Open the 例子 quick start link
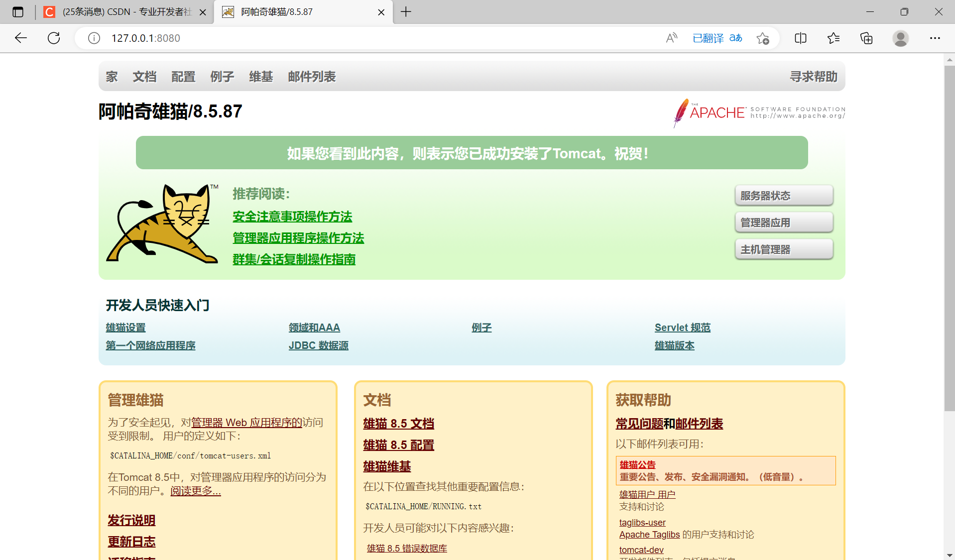Viewport: 955px width, 560px height. tap(481, 328)
